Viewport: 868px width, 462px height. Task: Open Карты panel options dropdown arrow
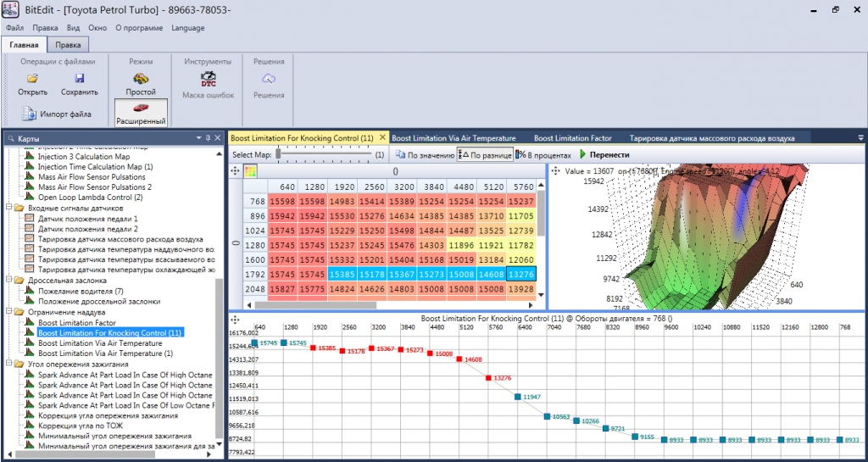(199, 138)
